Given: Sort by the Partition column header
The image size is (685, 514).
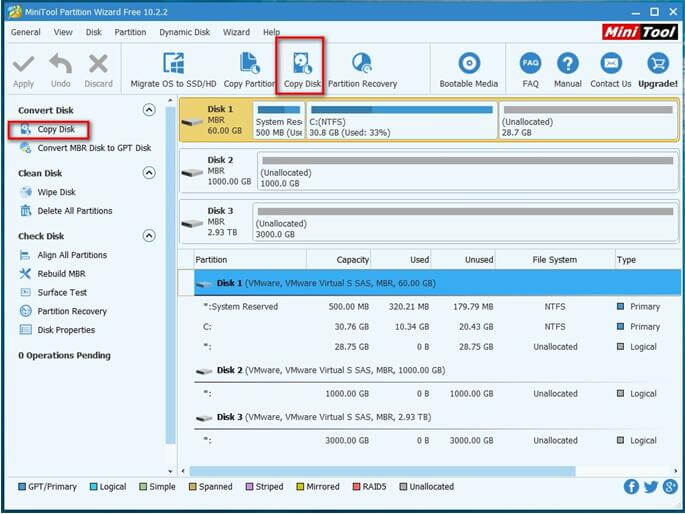Looking at the screenshot, I should tap(250, 260).
